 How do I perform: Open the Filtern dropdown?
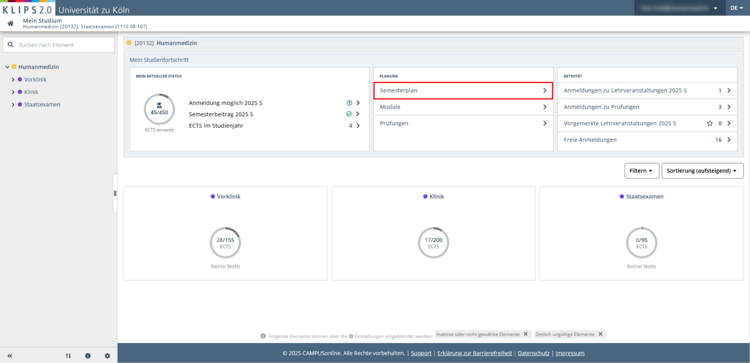click(641, 171)
